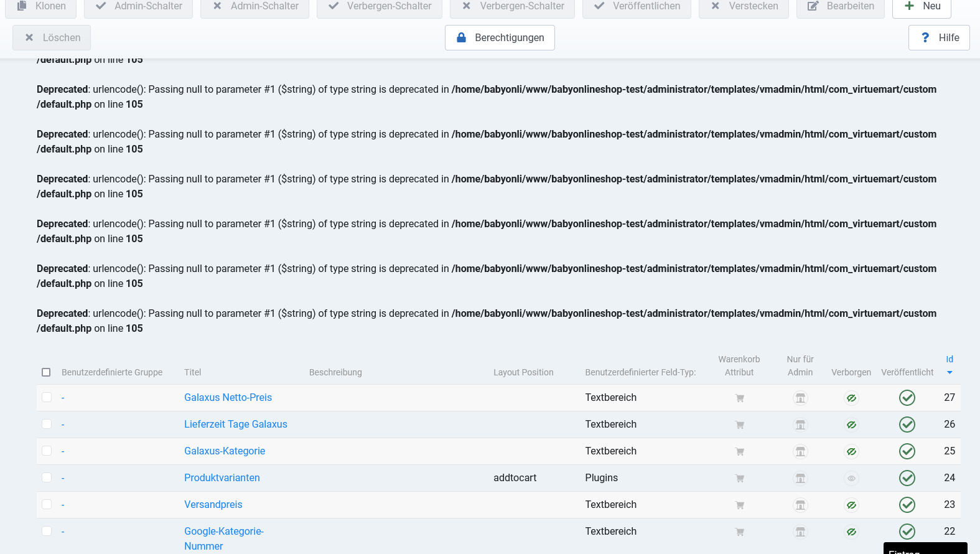Click the published checkmark for Google-Kategorie-Nummer
This screenshot has width=980, height=554.
pyautogui.click(x=907, y=532)
